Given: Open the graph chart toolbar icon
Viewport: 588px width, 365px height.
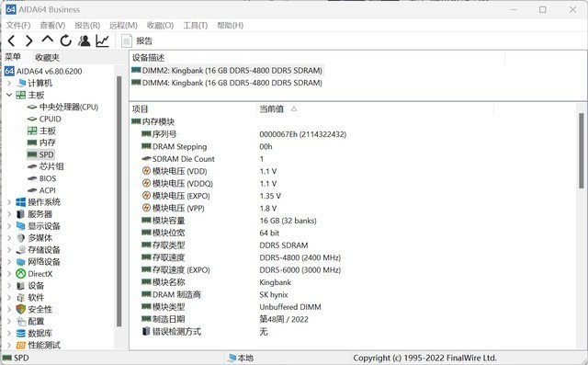Looking at the screenshot, I should (x=102, y=40).
